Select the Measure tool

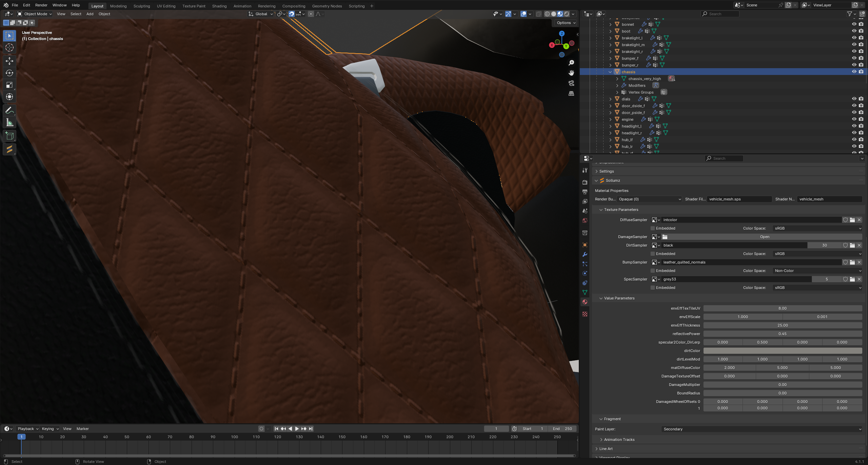pyautogui.click(x=9, y=122)
